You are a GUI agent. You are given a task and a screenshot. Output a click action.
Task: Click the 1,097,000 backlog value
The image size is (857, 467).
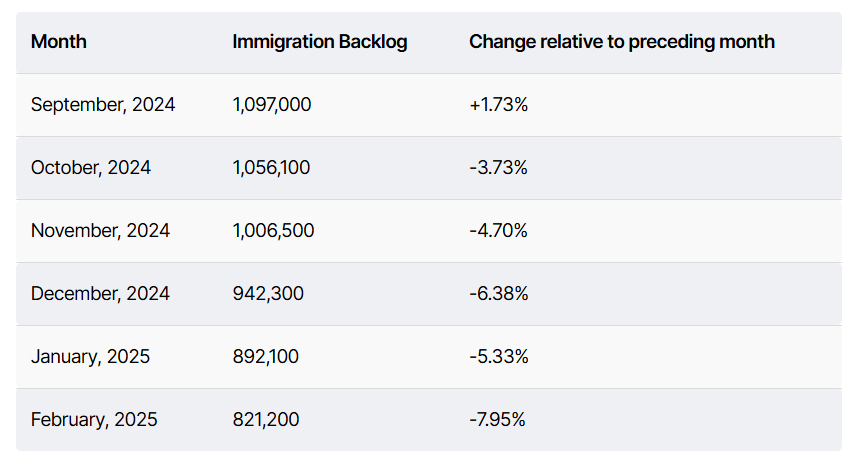[272, 105]
